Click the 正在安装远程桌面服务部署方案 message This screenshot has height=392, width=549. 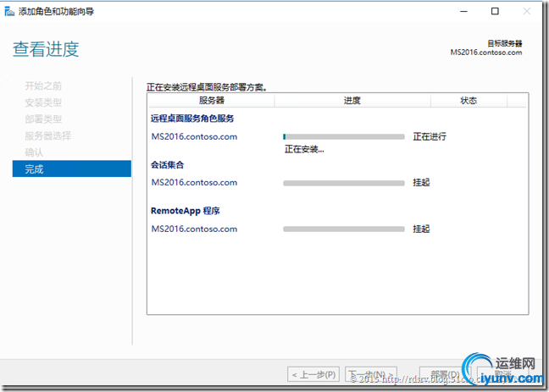tap(207, 87)
